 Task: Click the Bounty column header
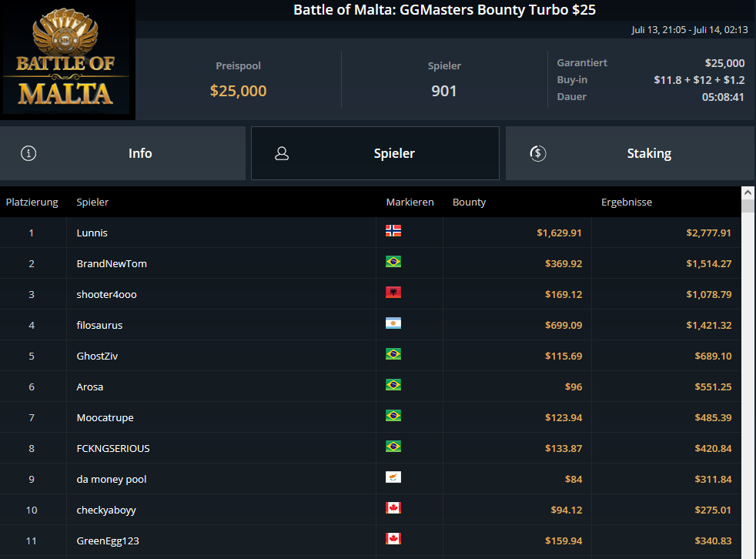tap(469, 202)
